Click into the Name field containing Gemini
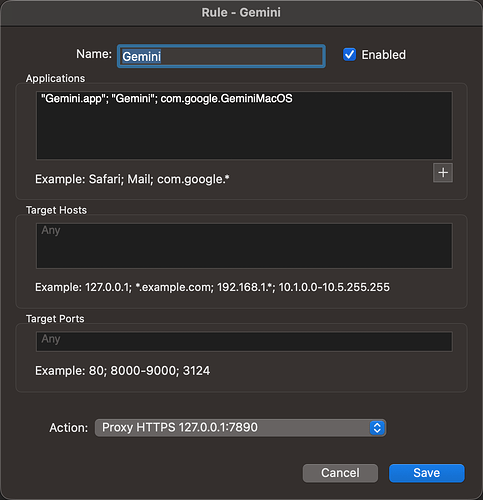Image resolution: width=483 pixels, height=500 pixels. coord(221,56)
